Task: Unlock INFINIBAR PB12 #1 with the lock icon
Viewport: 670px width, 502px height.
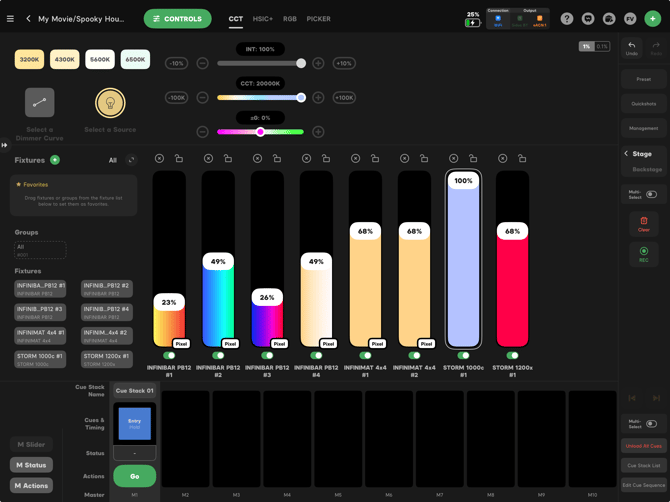Action: (x=179, y=159)
